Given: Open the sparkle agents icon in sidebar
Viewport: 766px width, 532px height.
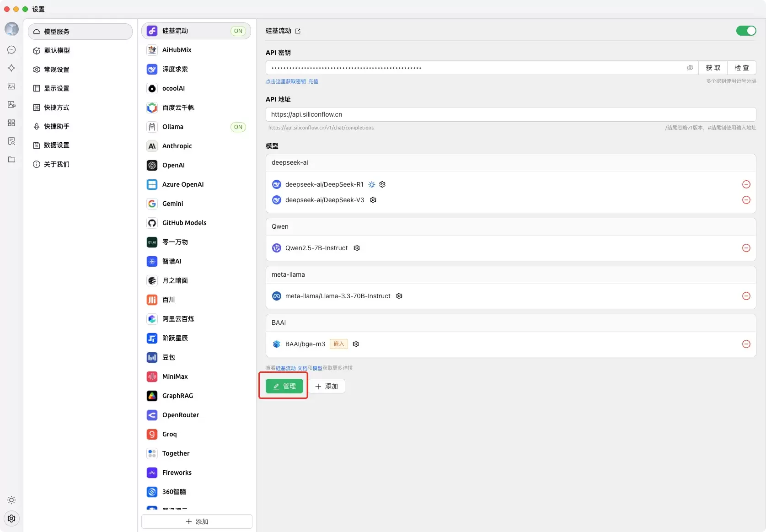Looking at the screenshot, I should (11, 68).
